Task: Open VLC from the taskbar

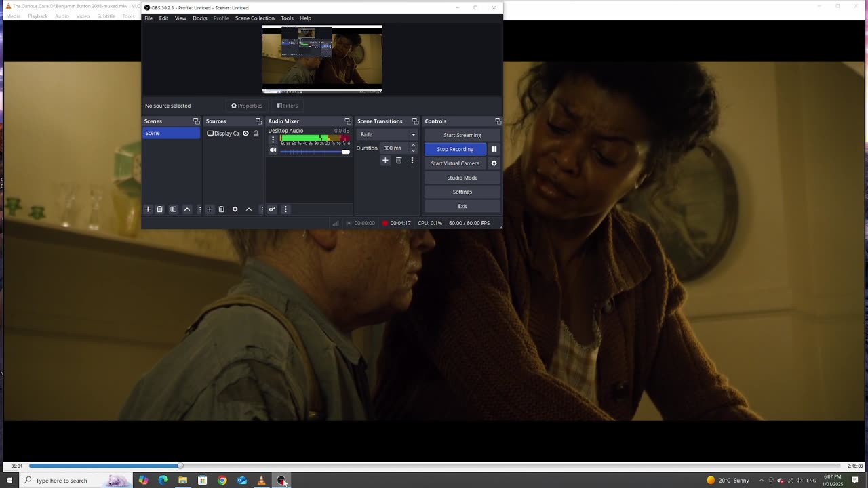Action: point(262,481)
